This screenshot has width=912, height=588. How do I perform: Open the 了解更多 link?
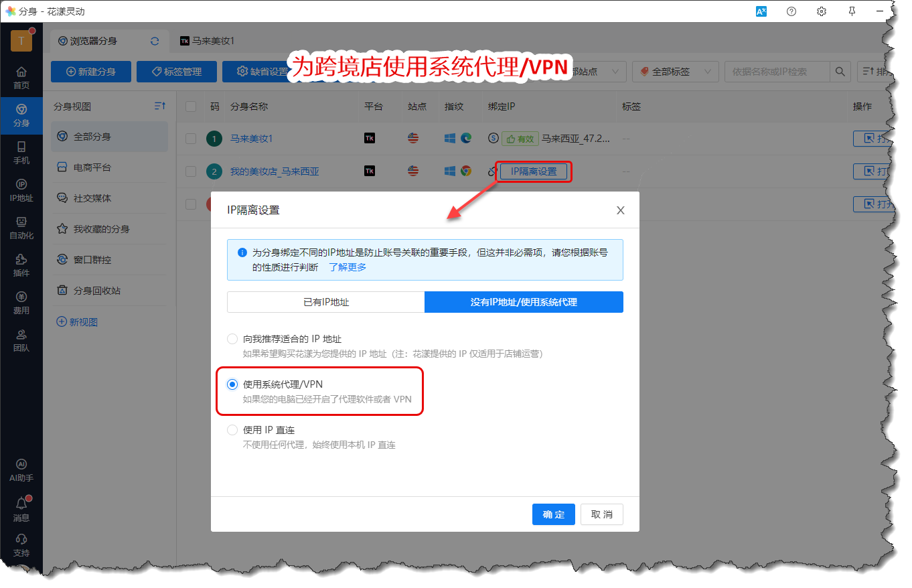tap(348, 267)
